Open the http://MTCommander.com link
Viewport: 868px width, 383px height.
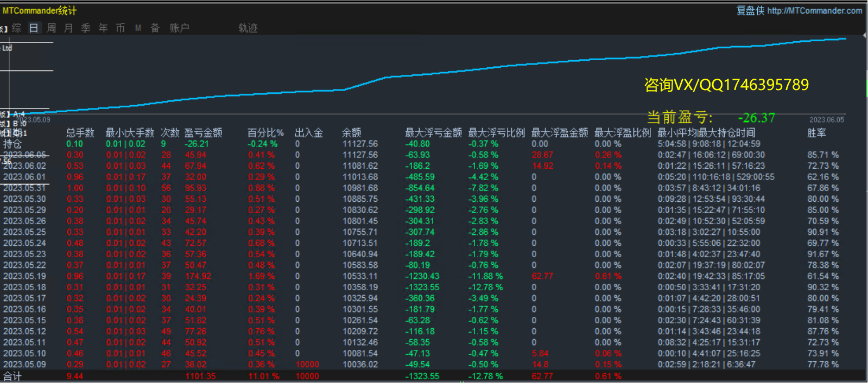(814, 11)
